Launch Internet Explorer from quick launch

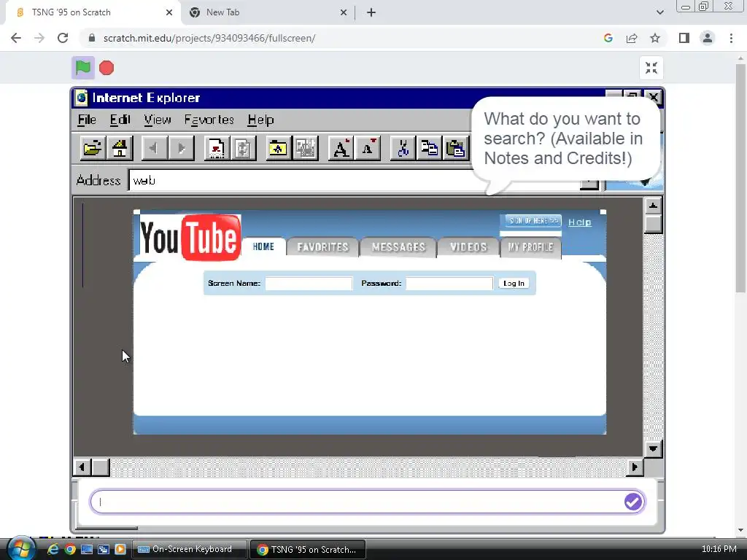[53, 550]
